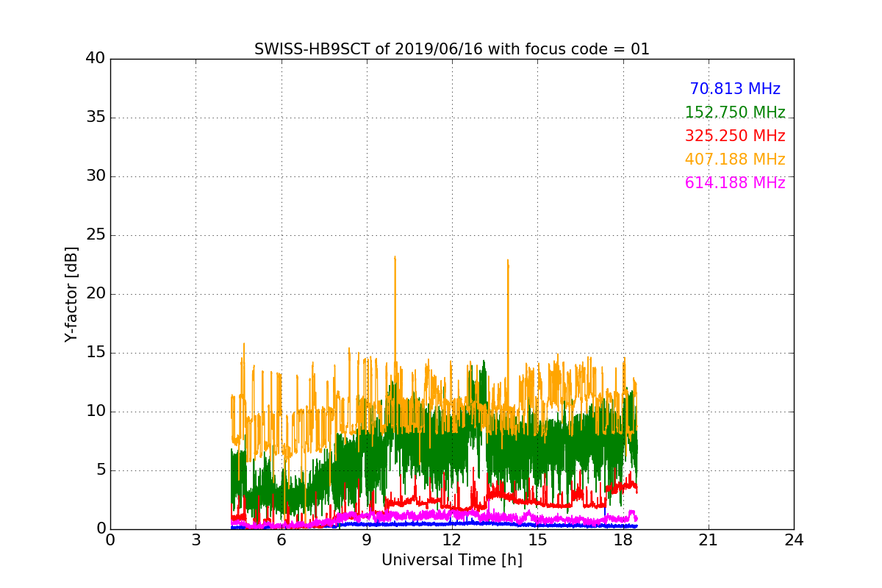
Task: Click the y-axis tick label 15
Action: click(96, 353)
